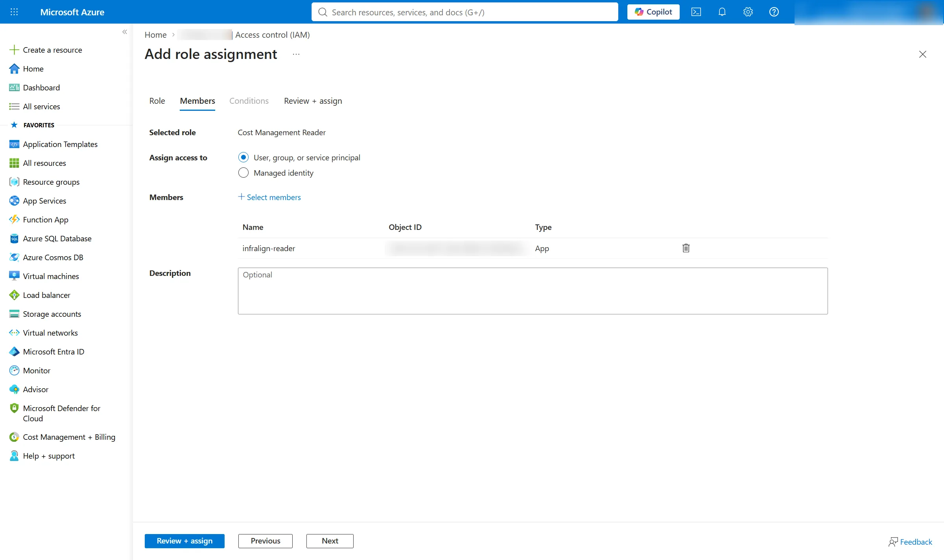Open portal settings gear
This screenshot has width=944, height=560.
point(748,12)
